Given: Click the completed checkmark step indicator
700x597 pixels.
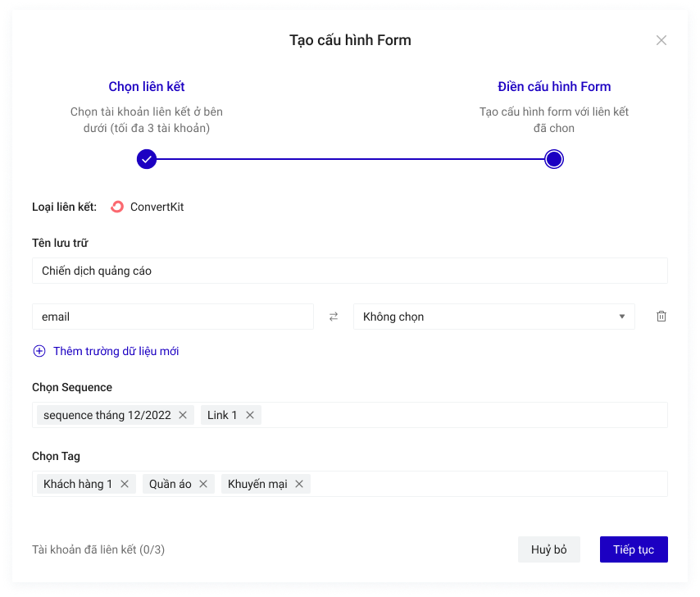Looking at the screenshot, I should [147, 159].
